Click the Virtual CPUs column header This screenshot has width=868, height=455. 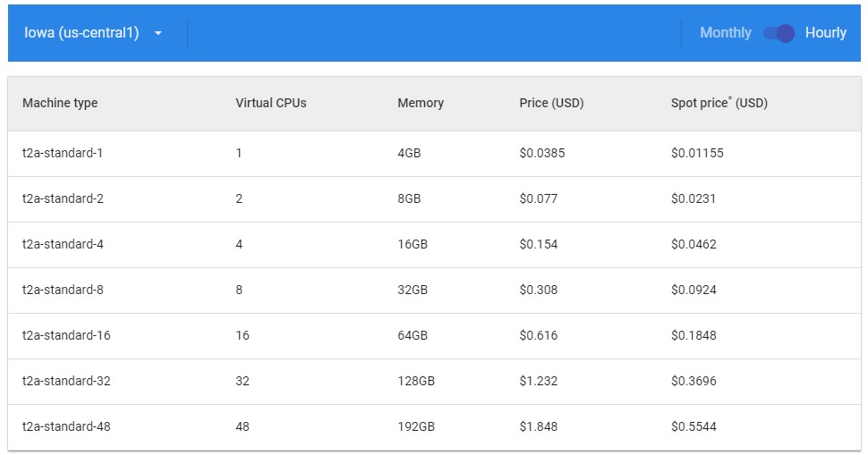point(271,103)
